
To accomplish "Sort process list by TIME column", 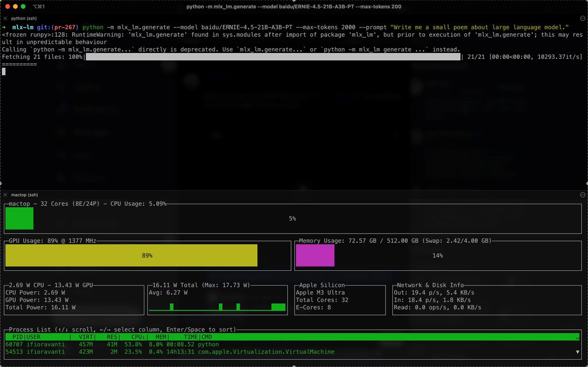I will click(191, 337).
